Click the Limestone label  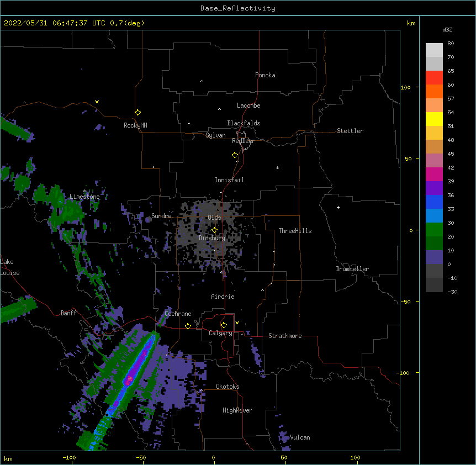84,197
